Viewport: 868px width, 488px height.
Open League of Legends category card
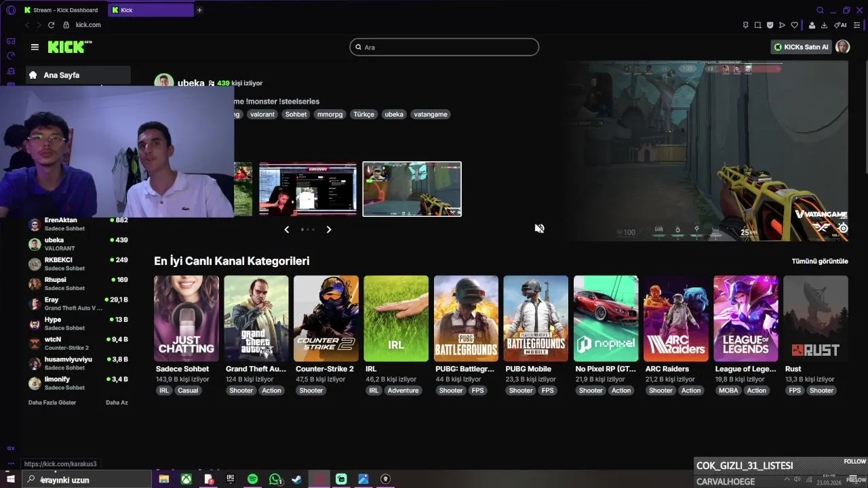pyautogui.click(x=746, y=319)
